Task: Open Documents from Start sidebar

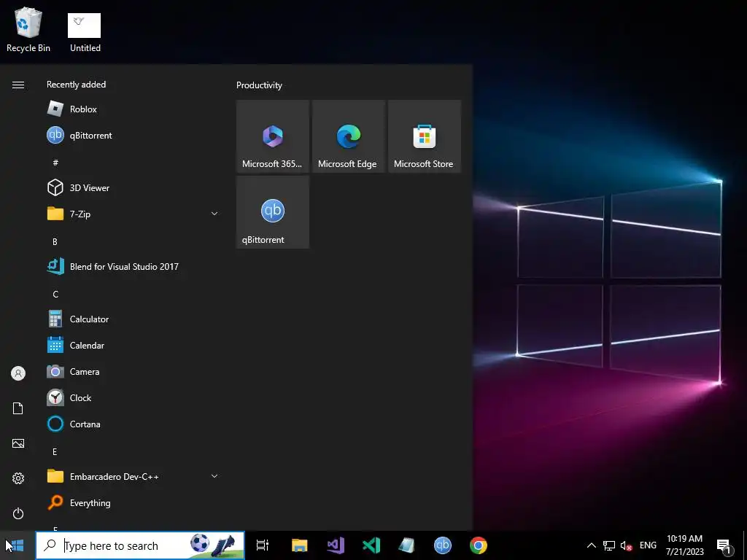Action: 18,408
